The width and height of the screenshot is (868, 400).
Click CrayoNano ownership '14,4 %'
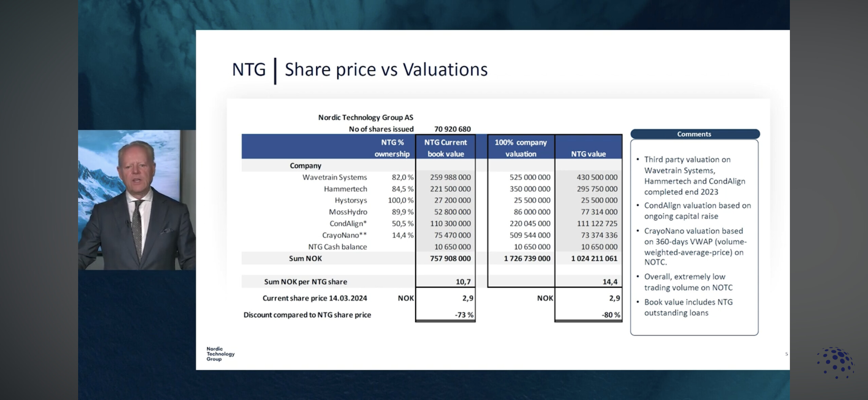pyautogui.click(x=402, y=235)
